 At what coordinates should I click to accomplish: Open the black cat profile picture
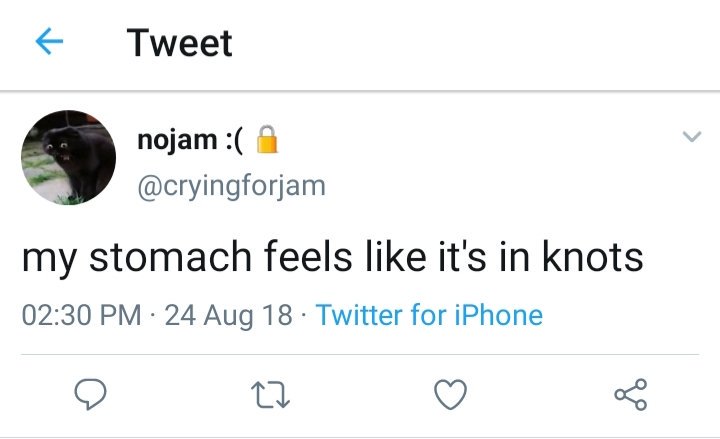(x=68, y=158)
